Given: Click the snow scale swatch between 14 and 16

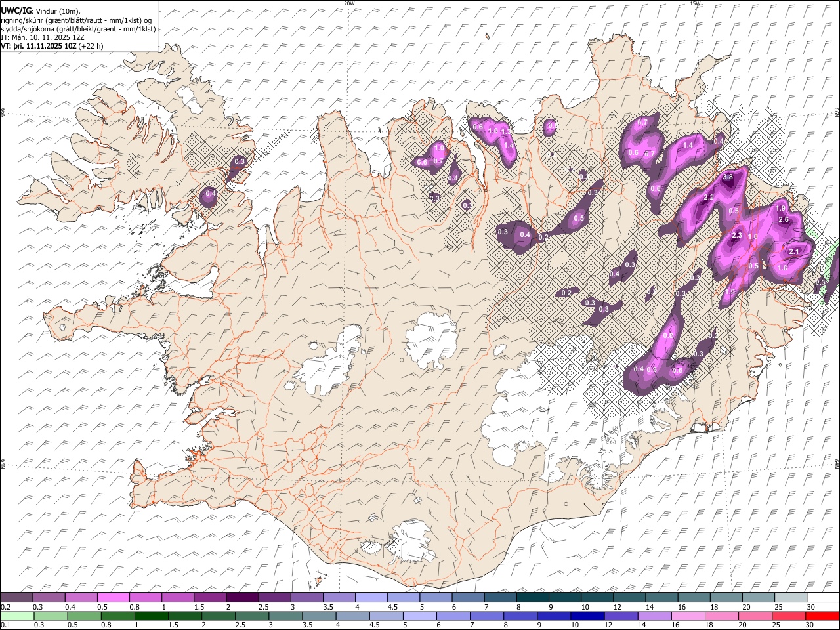Looking at the screenshot, I should pos(661,598).
